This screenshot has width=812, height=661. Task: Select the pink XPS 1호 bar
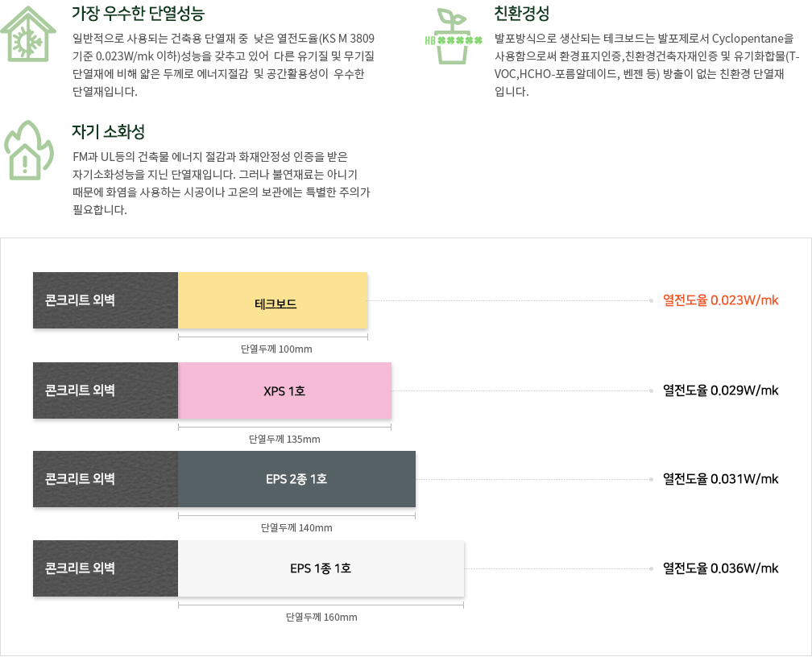[285, 390]
